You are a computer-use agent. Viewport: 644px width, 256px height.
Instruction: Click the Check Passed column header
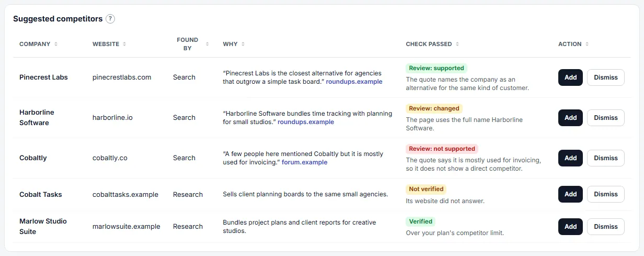[x=429, y=44]
